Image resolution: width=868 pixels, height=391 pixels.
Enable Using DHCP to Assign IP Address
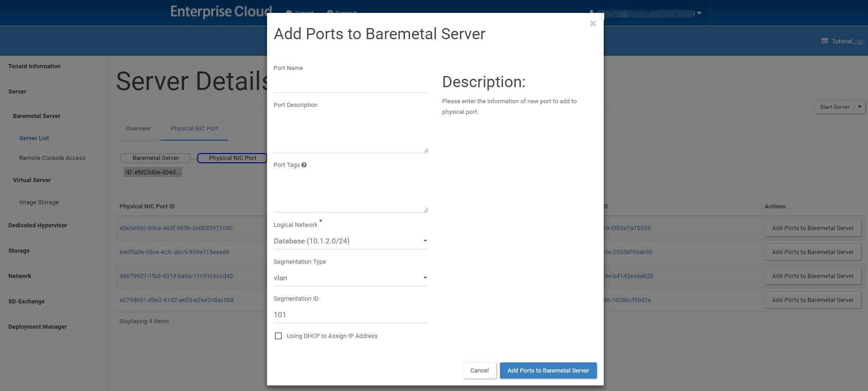pos(279,336)
